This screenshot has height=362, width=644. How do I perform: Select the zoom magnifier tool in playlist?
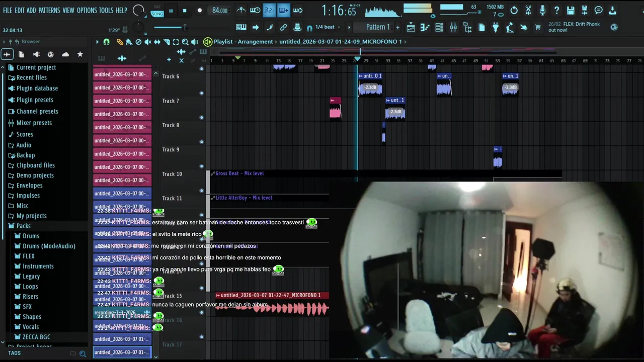coord(185,42)
